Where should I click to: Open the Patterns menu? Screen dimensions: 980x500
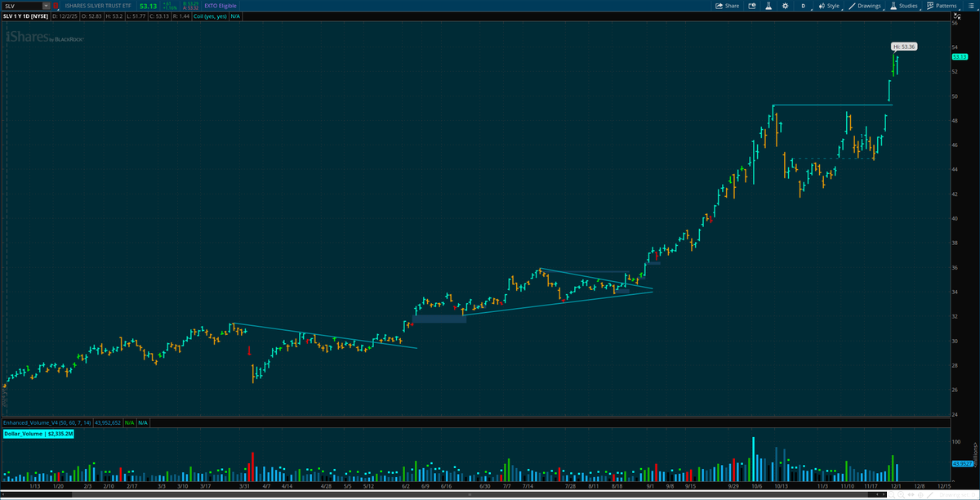coord(941,6)
